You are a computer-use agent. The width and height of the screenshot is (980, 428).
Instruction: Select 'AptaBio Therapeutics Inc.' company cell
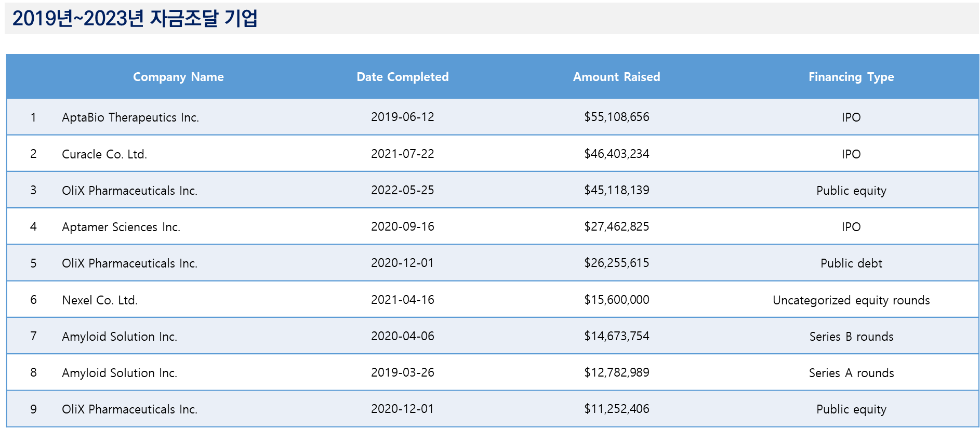coord(130,117)
